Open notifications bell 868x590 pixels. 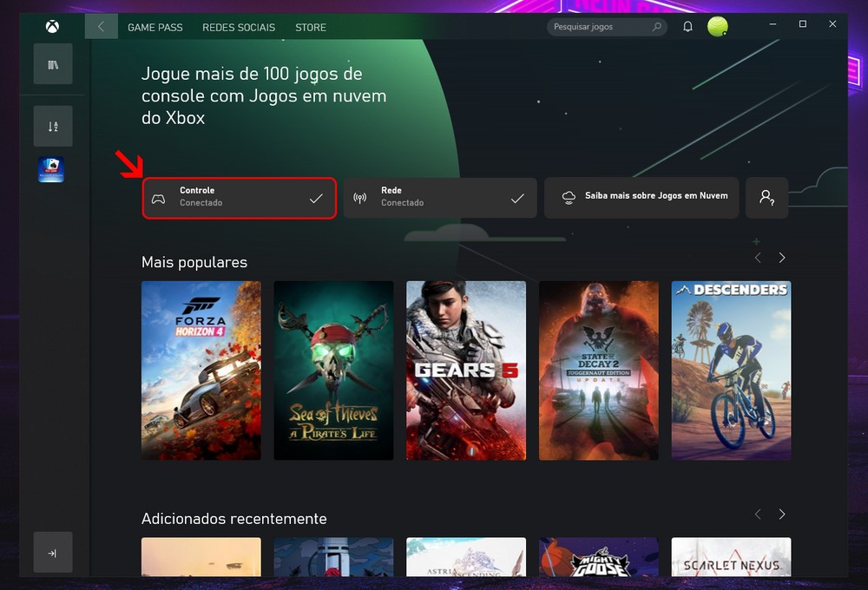pos(687,27)
